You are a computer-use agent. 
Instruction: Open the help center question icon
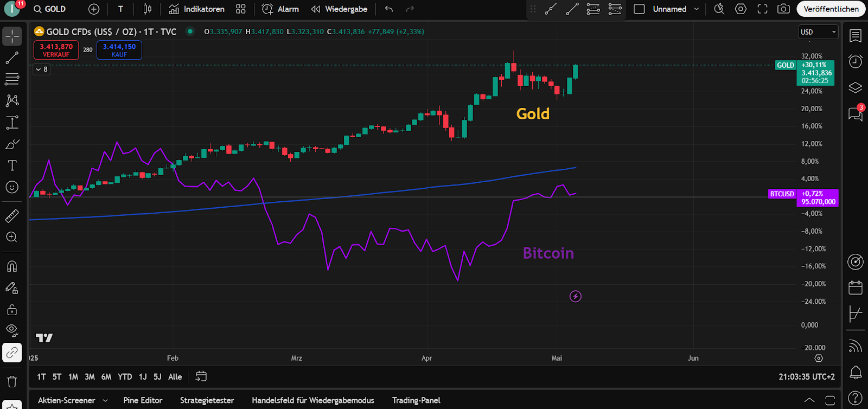point(856,398)
